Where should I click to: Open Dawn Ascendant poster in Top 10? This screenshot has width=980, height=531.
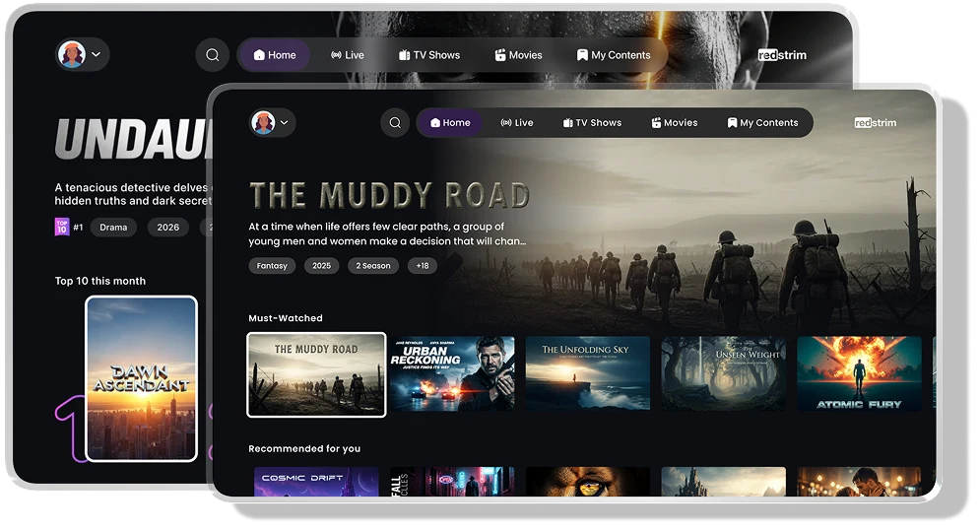[x=141, y=379]
